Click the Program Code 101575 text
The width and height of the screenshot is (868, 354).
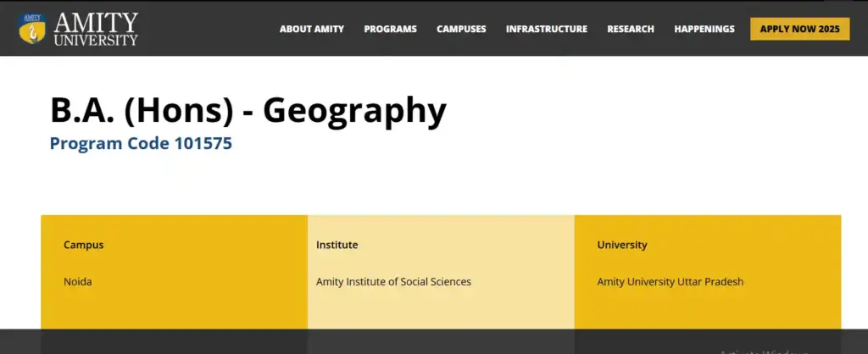[x=141, y=144]
